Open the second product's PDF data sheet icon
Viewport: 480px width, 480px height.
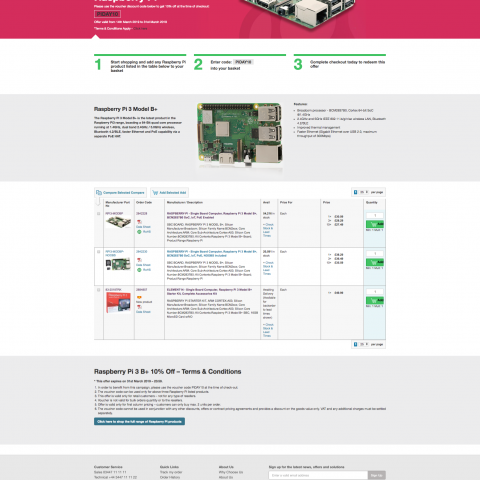pyautogui.click(x=139, y=260)
